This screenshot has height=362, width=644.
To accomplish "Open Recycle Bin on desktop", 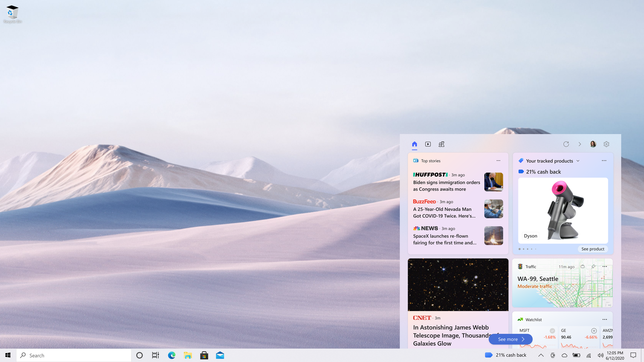I will (12, 14).
